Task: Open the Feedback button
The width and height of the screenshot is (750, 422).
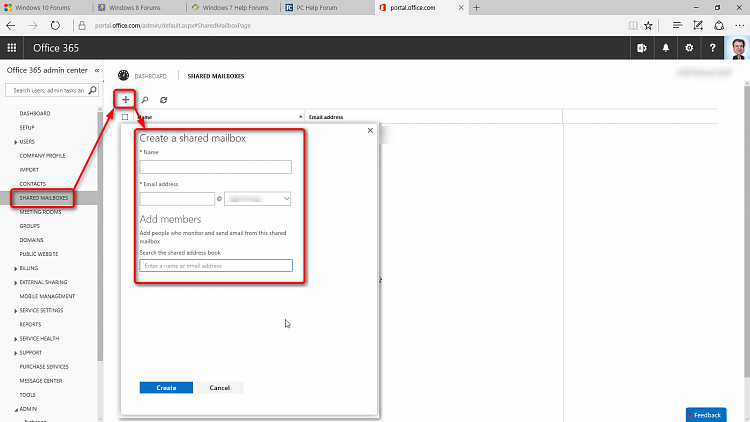Action: coord(706,415)
